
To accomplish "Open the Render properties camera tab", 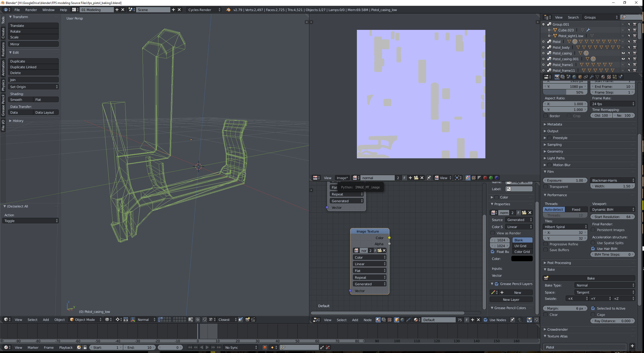I will click(557, 77).
